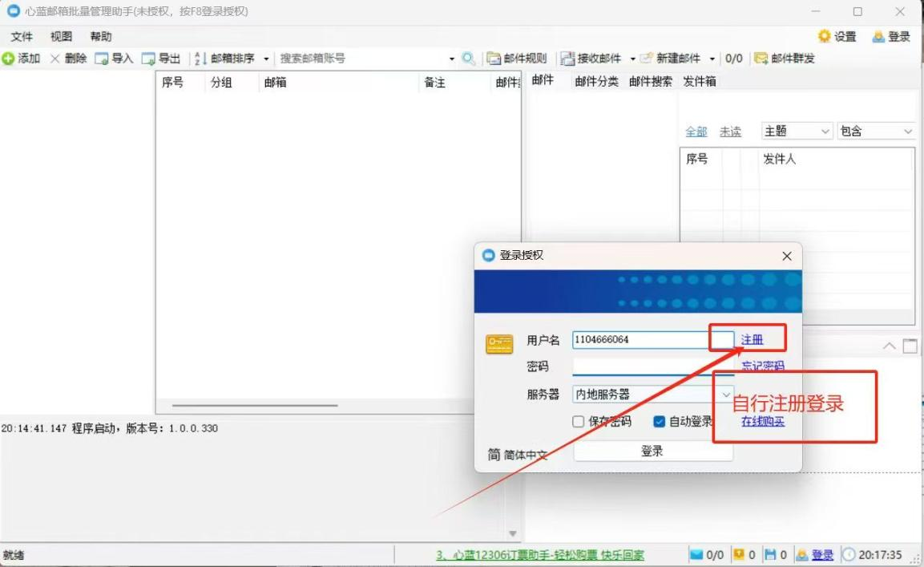
Task: Click the magnifier search icon
Action: click(469, 59)
